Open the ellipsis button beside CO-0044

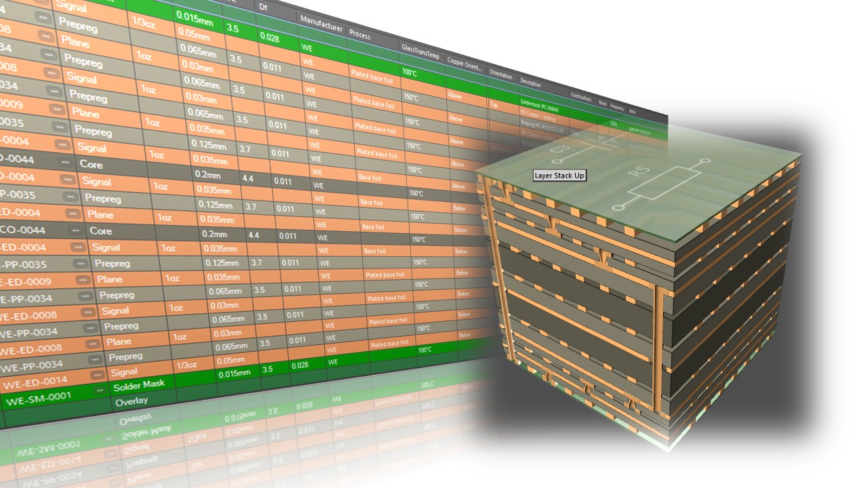pyautogui.click(x=75, y=230)
